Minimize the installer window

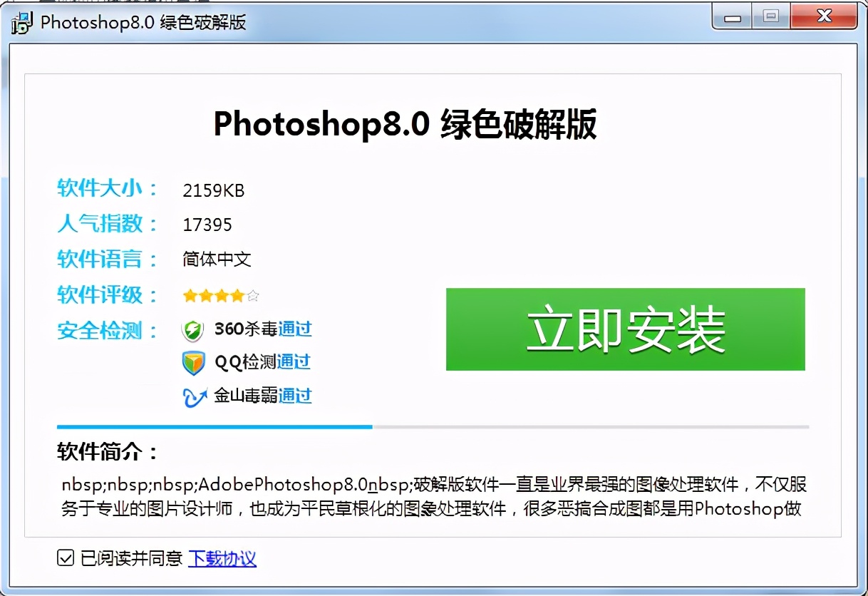[733, 16]
